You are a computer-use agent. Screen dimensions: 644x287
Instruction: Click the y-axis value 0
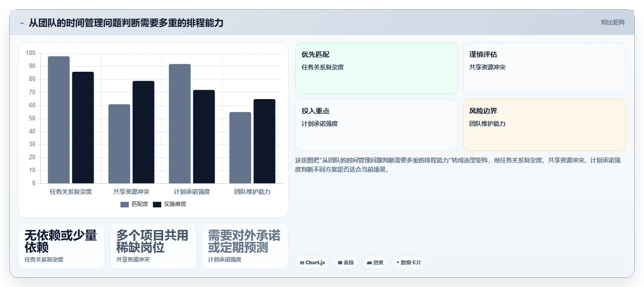(x=34, y=183)
